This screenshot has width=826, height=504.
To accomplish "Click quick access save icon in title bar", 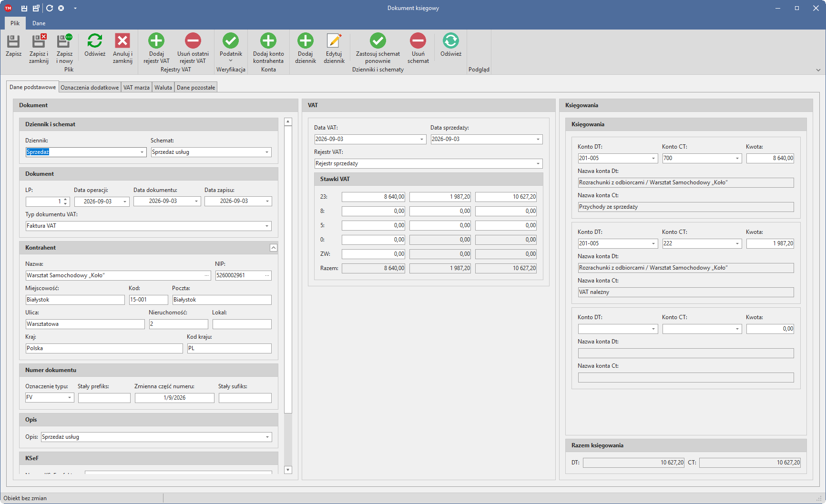I will pyautogui.click(x=24, y=8).
